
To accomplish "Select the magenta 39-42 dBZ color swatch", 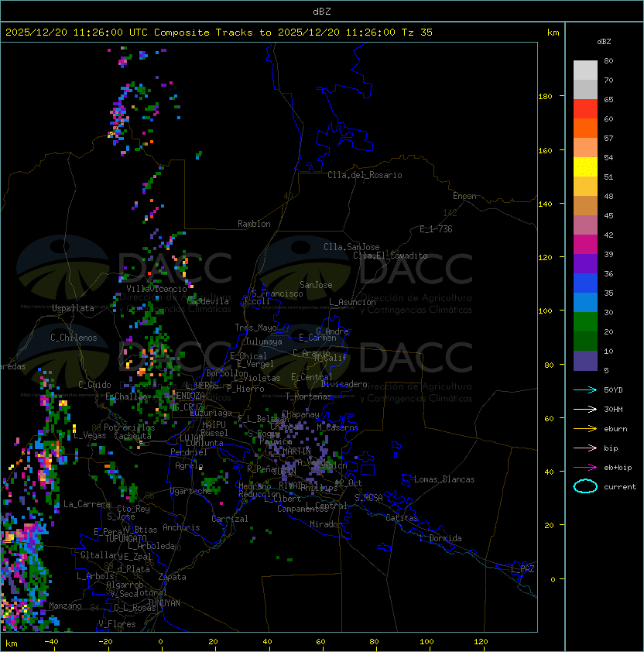I will 585,245.
